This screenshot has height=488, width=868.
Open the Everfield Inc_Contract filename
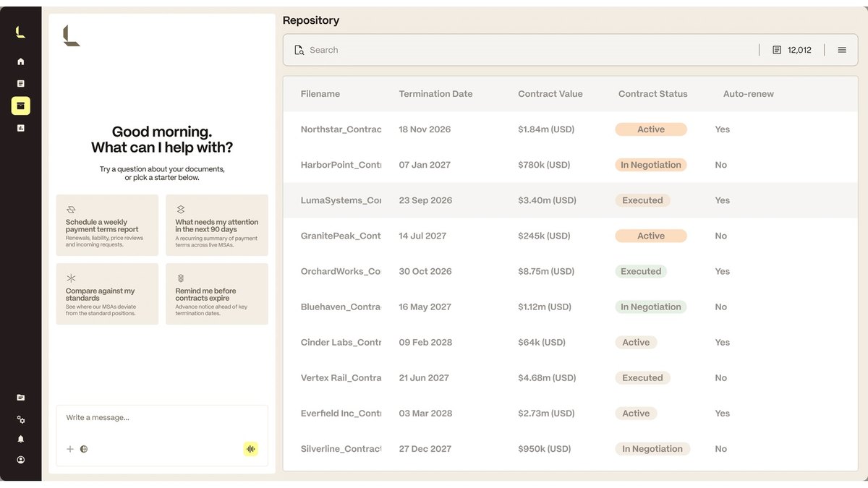click(341, 414)
